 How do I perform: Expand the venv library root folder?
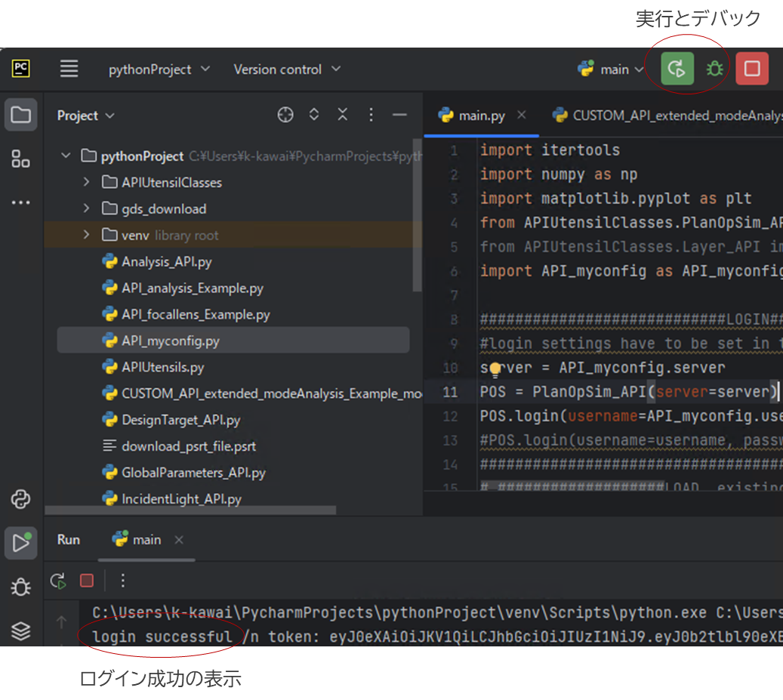point(86,235)
